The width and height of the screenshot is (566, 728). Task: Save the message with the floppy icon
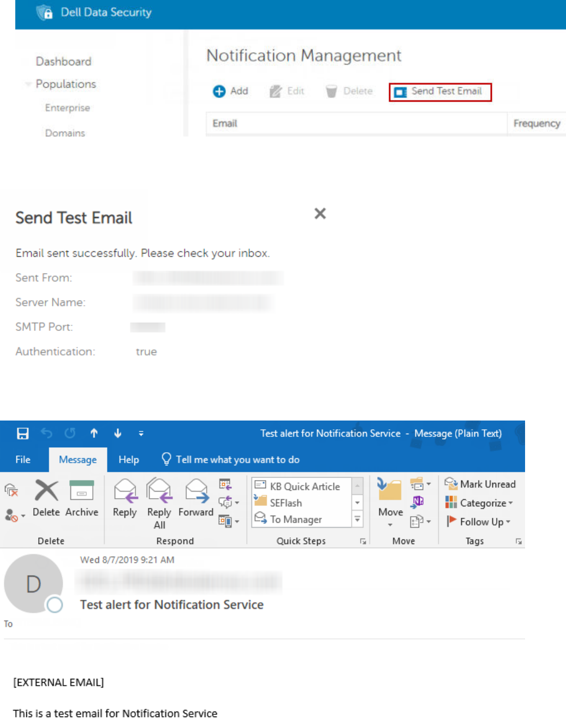pos(23,434)
